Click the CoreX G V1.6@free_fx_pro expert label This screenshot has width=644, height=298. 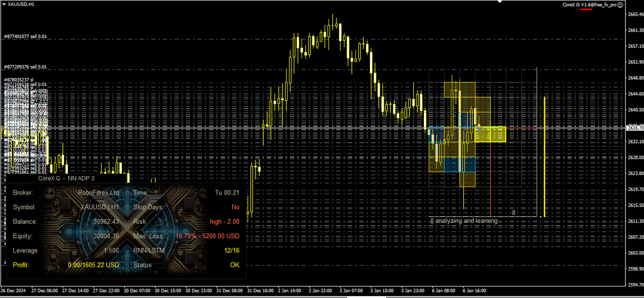point(590,4)
